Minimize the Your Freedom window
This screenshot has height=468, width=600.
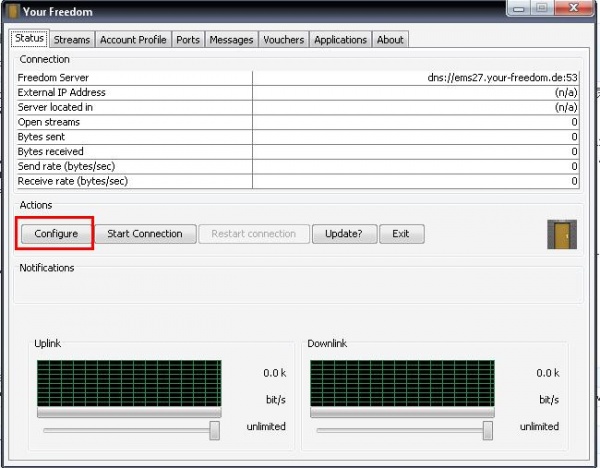(x=519, y=8)
